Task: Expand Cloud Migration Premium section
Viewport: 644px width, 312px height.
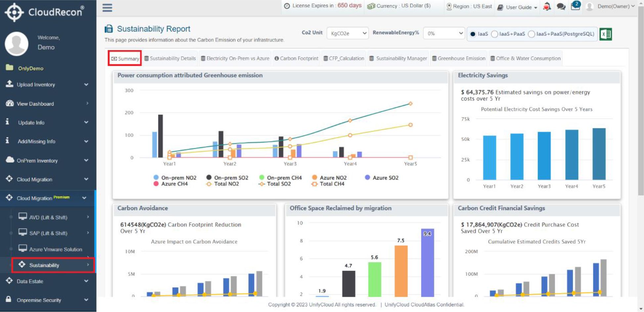Action: 48,198
